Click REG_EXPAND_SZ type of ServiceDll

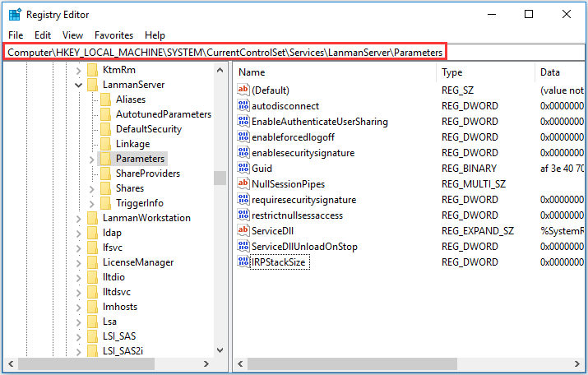tap(477, 230)
